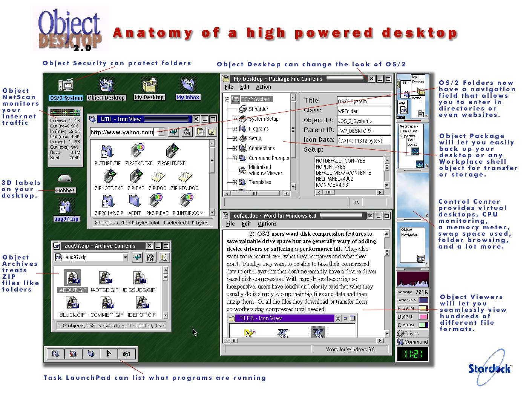This screenshot has width=532, height=393.
Task: Click the C: drive meter in Control Center
Action: (412, 325)
